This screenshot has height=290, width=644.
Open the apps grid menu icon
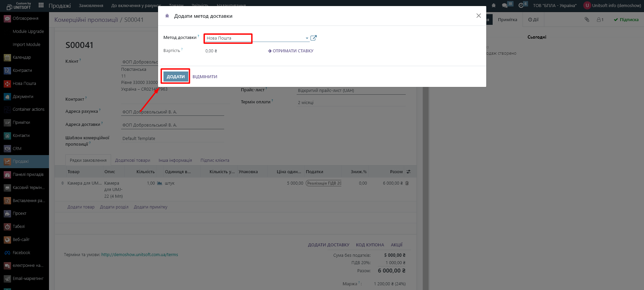[x=41, y=5]
